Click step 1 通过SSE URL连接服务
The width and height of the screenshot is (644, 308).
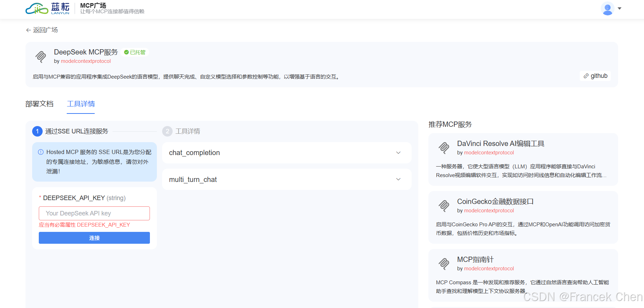point(71,131)
